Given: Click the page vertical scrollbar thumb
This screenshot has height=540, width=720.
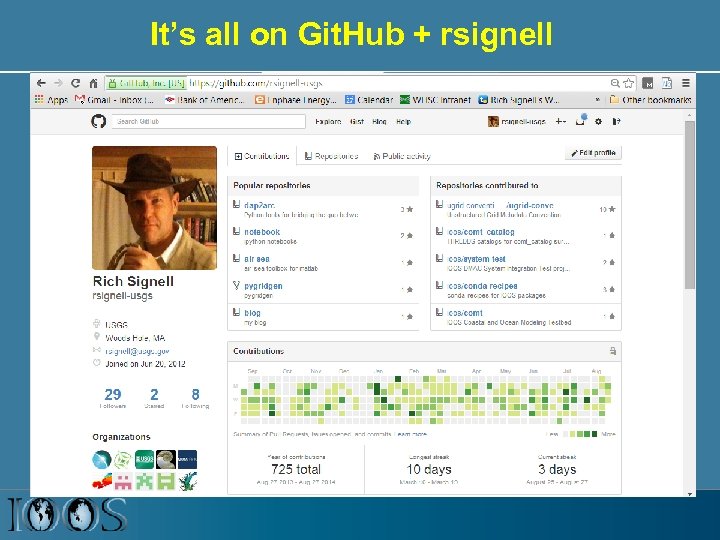Looking at the screenshot, I should [x=690, y=205].
